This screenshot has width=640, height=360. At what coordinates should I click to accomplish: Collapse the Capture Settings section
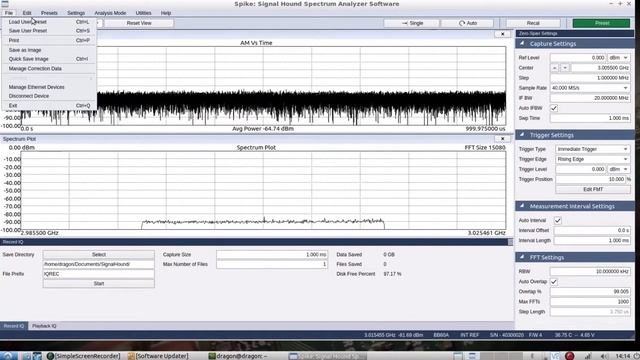[522, 43]
